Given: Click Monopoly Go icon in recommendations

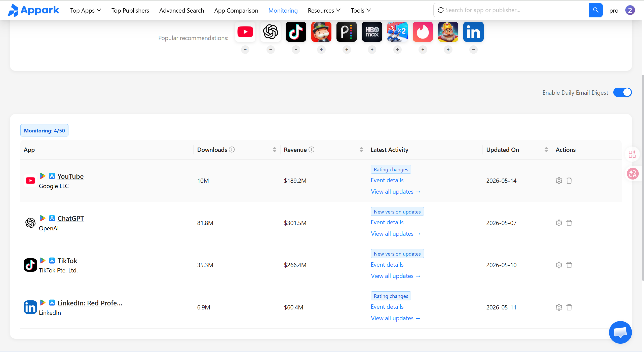Looking at the screenshot, I should point(321,32).
